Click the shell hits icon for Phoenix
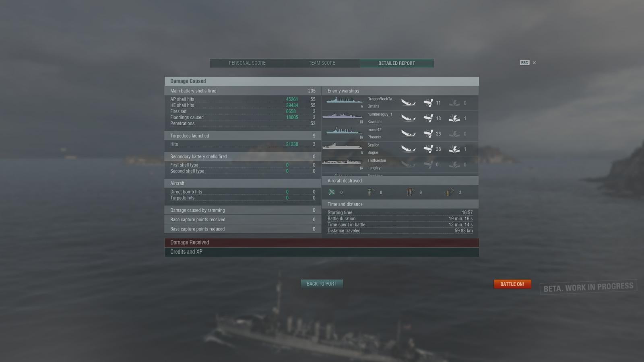The height and width of the screenshot is (362, 644). 428,134
